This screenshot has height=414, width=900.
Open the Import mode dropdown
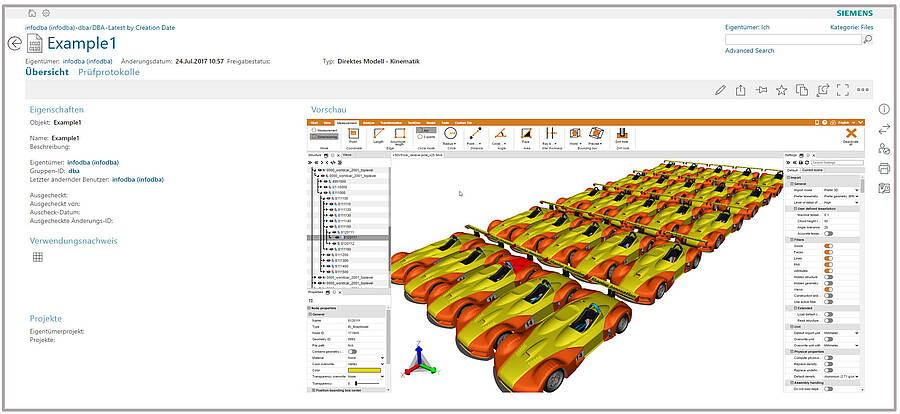click(x=841, y=190)
